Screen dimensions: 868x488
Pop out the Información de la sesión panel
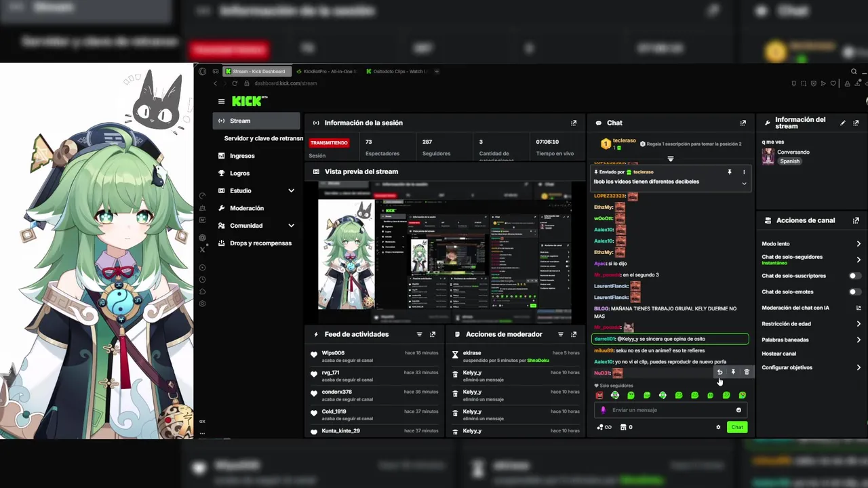click(574, 123)
